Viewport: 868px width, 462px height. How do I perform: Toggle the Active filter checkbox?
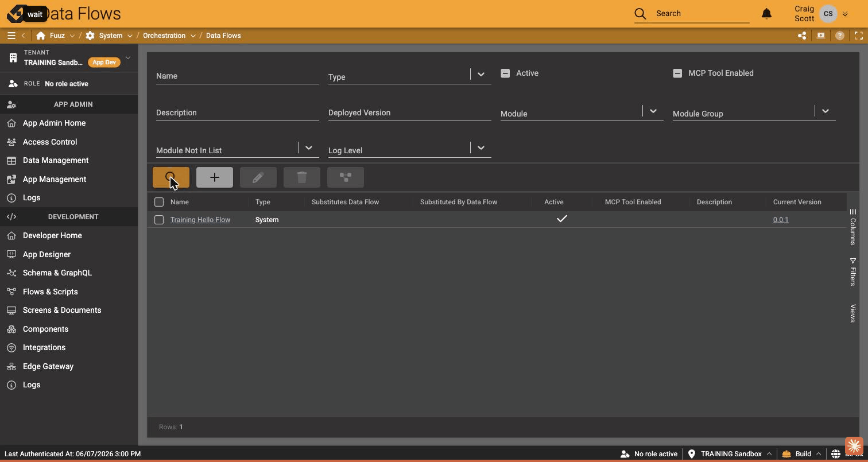point(505,73)
